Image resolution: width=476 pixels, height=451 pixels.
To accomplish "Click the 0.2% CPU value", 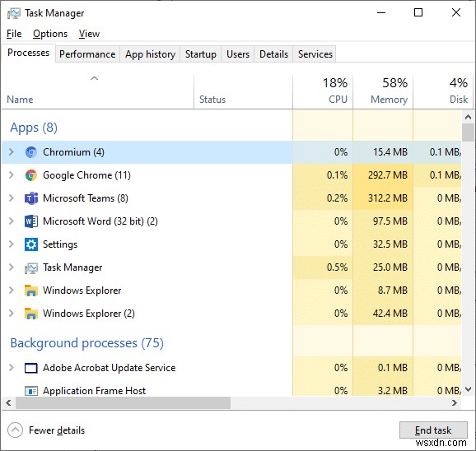I will (x=337, y=198).
